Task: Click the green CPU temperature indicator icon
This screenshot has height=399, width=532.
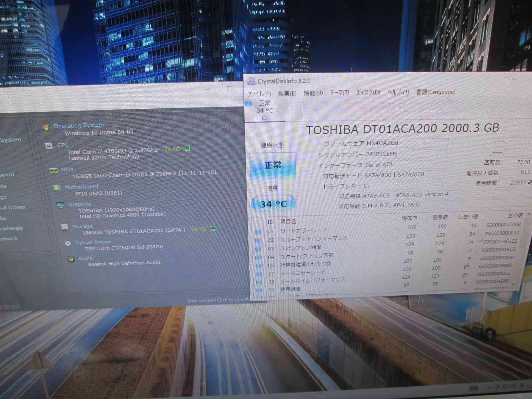Action: coord(187,149)
